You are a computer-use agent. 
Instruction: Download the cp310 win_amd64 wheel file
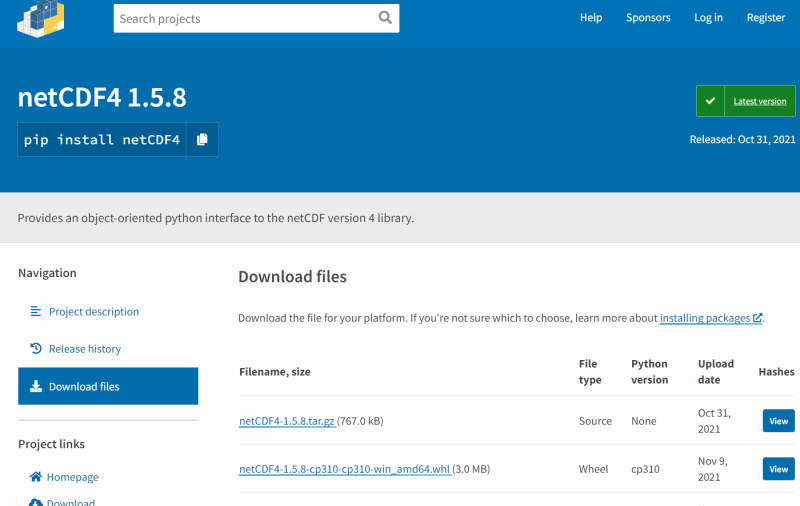[344, 469]
